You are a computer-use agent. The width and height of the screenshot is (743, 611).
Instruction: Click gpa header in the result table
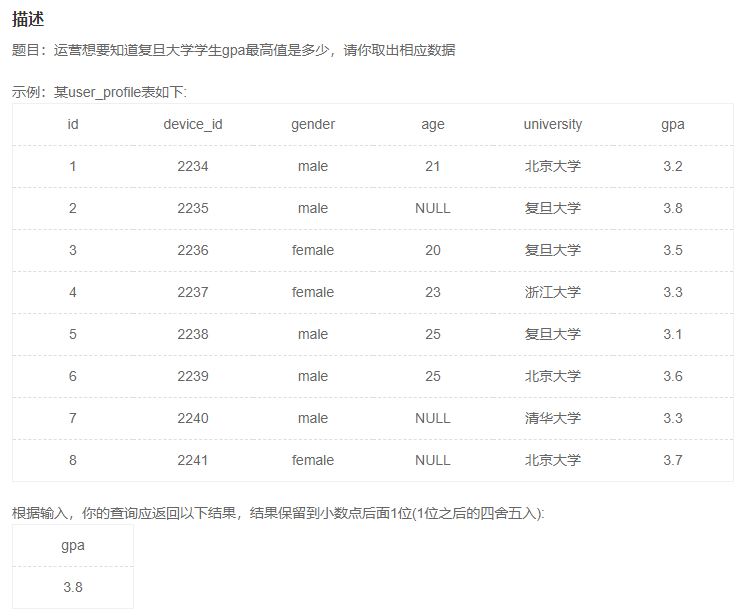pyautogui.click(x=72, y=546)
